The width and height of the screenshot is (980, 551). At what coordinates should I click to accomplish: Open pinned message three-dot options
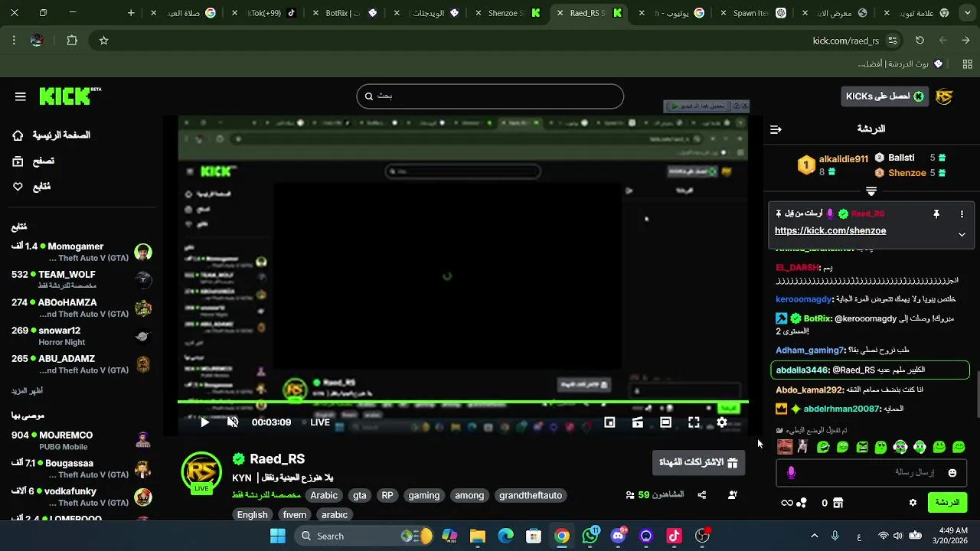coord(962,214)
